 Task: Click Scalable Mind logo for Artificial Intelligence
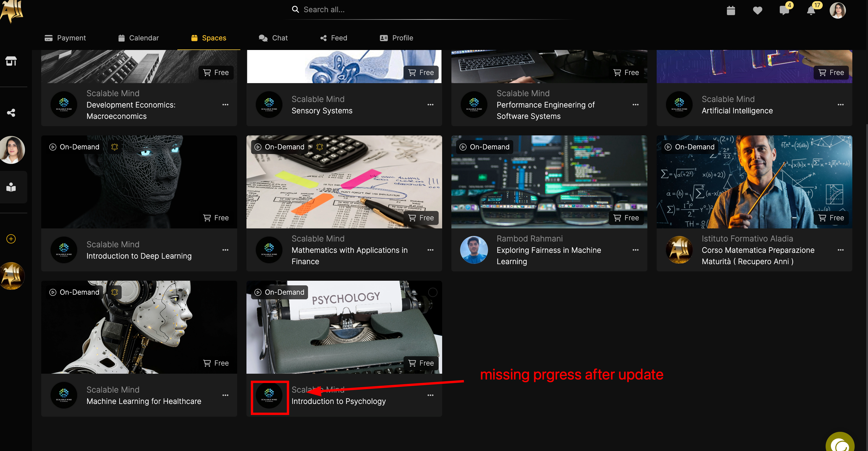(679, 105)
